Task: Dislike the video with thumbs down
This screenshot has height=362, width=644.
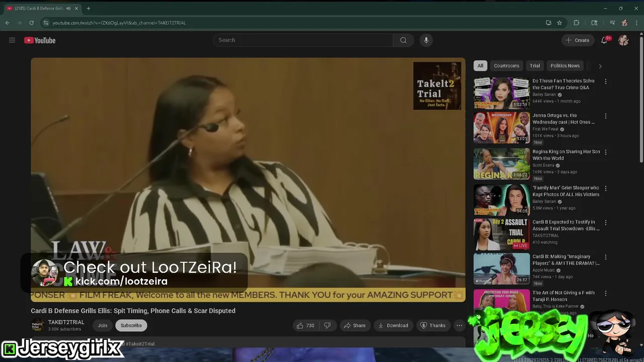Action: [328, 325]
